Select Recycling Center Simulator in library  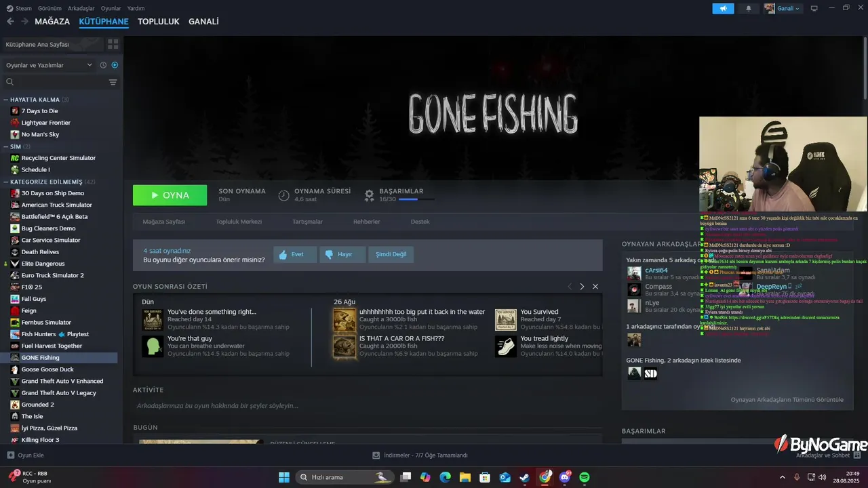(x=58, y=158)
